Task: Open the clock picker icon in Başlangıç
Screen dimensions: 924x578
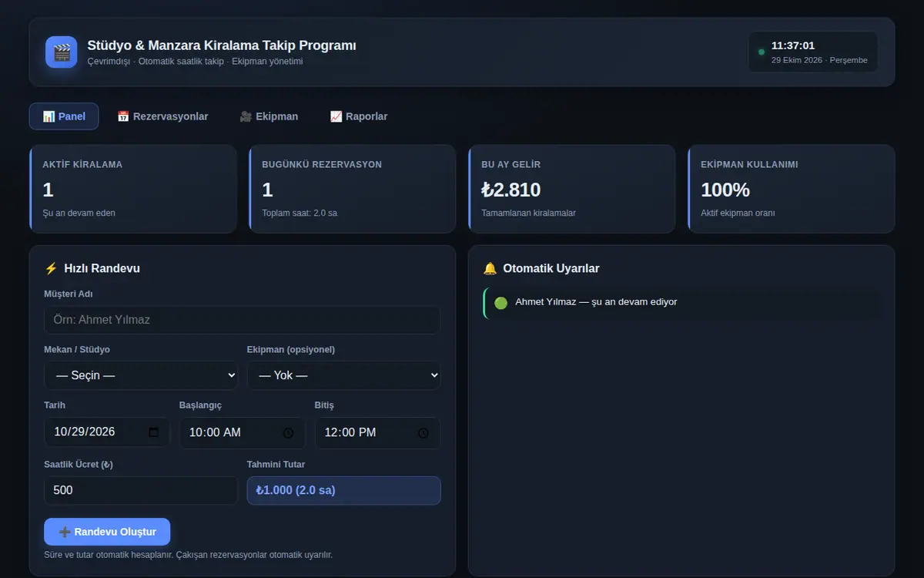Action: [x=288, y=433]
